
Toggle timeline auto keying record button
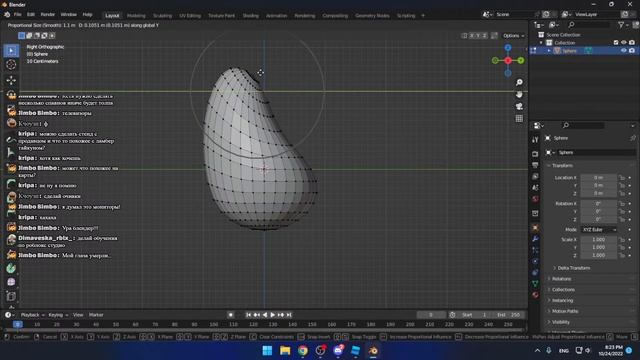[x=231, y=315]
